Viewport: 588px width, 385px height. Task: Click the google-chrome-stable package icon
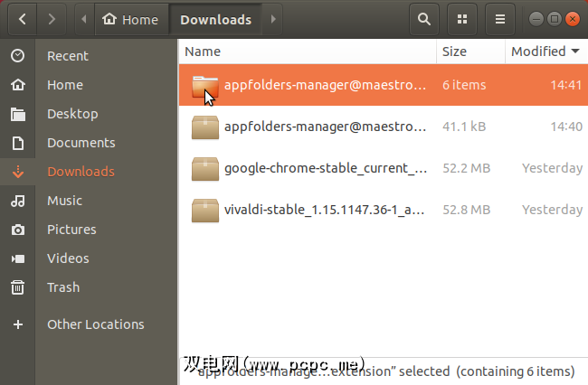pos(205,169)
